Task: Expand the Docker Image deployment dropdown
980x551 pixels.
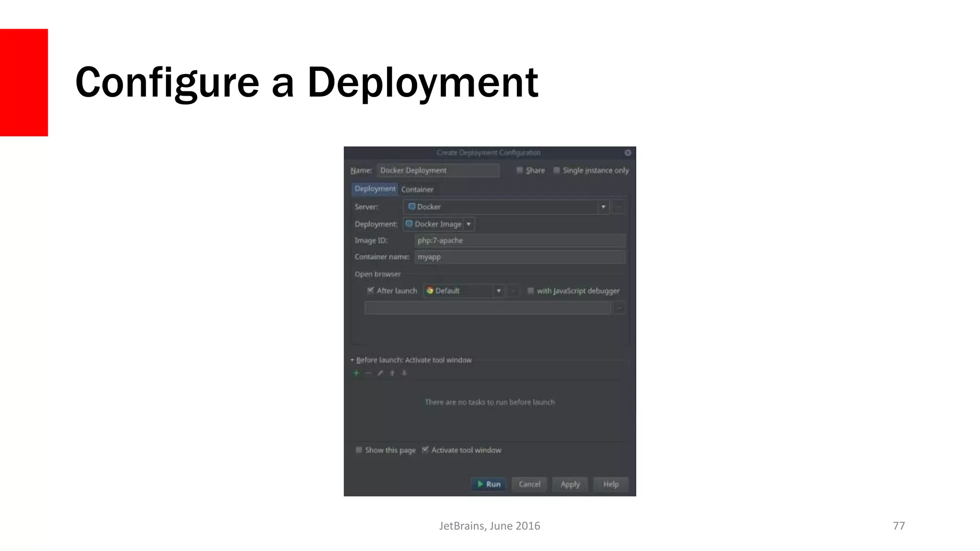Action: [468, 224]
